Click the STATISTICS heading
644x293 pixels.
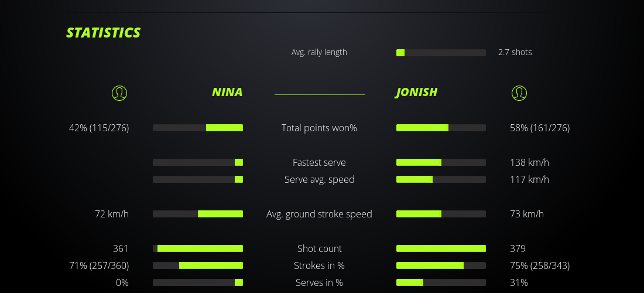click(104, 33)
